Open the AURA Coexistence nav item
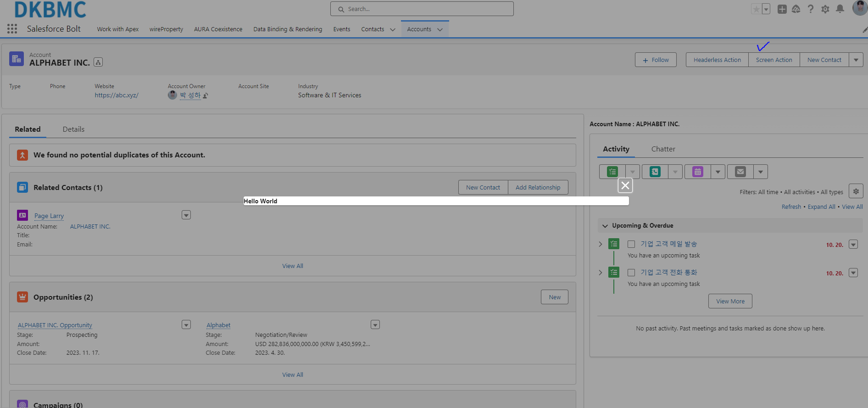 point(218,29)
